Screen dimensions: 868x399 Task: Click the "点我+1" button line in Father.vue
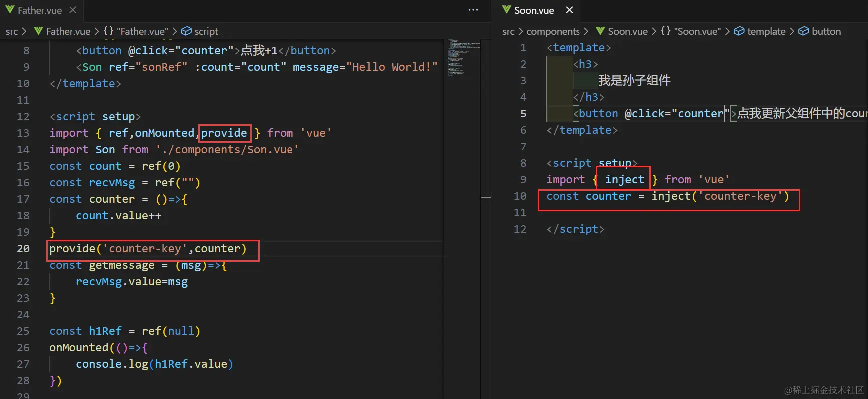[206, 51]
